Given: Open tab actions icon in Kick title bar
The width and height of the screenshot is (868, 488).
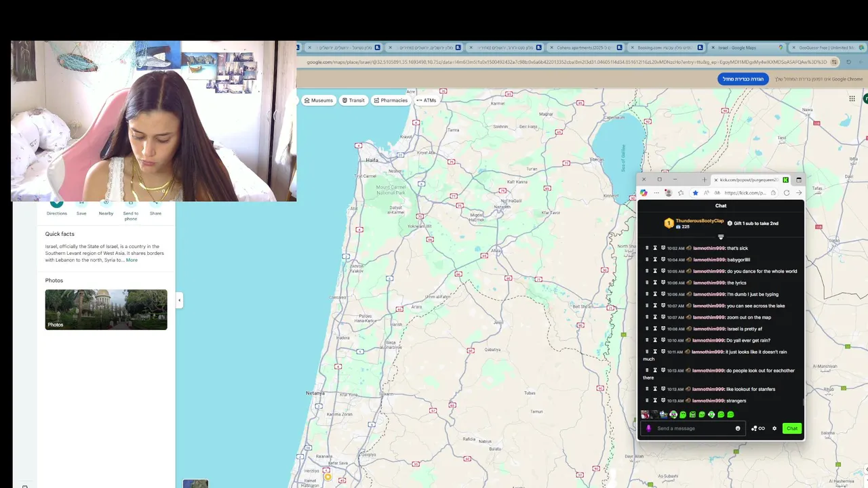Looking at the screenshot, I should tap(799, 180).
